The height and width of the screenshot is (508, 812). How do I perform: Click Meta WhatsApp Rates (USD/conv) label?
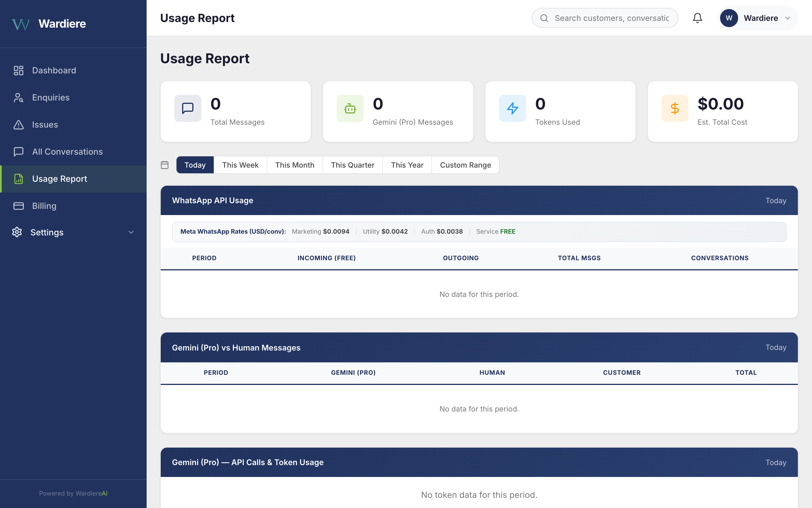click(x=233, y=231)
